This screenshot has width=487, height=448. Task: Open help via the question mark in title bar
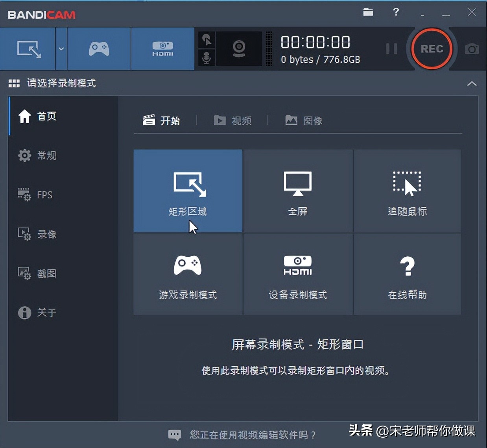[x=396, y=12]
